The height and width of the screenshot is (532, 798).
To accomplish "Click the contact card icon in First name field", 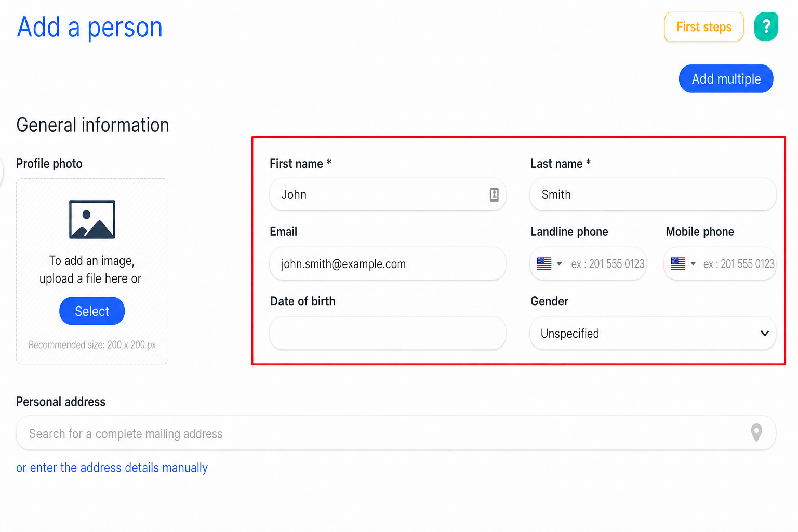I will point(494,194).
